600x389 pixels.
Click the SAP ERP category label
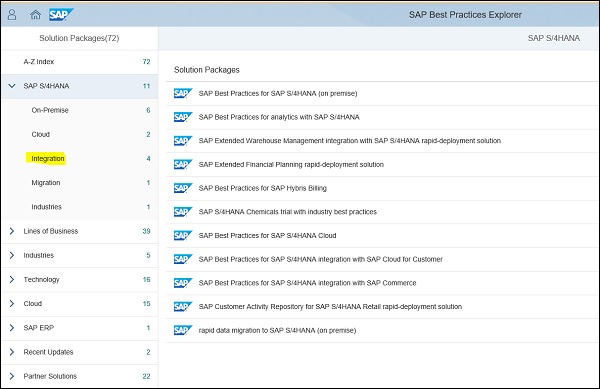39,328
